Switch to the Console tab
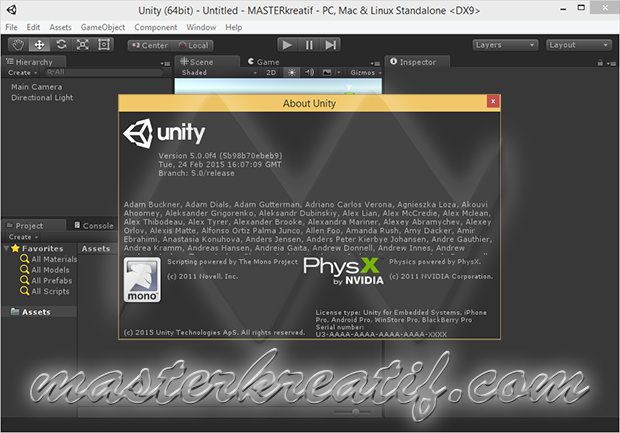The width and height of the screenshot is (620, 433). pos(94,225)
